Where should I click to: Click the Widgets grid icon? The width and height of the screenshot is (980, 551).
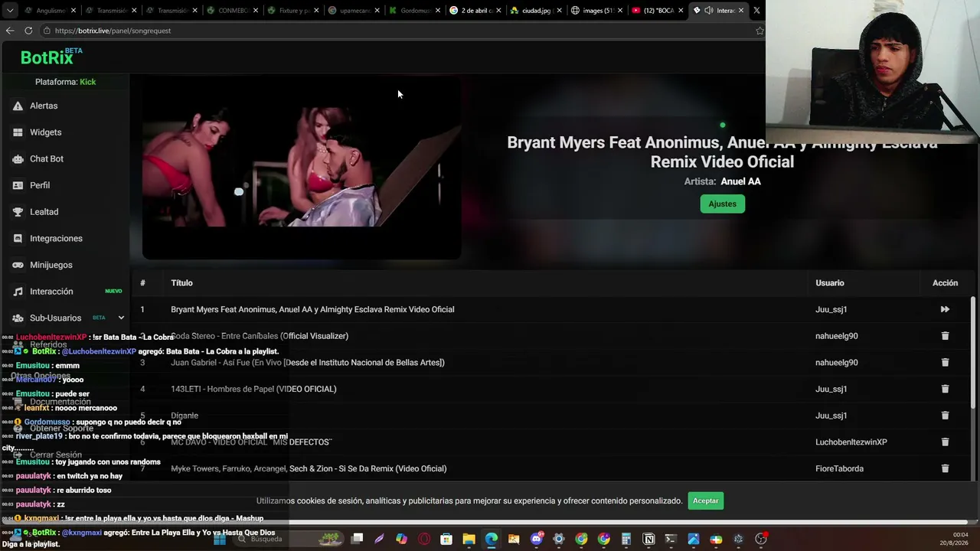[x=18, y=132]
